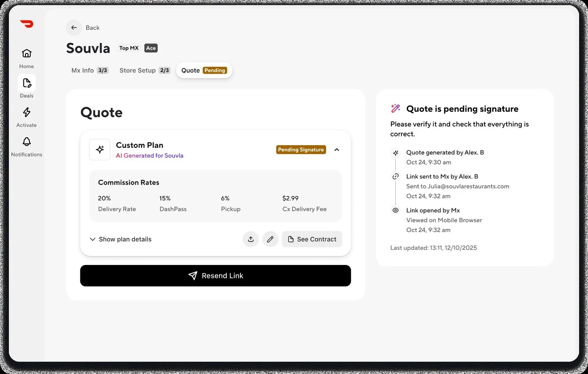
Task: Select the Quote Pending tab
Action: tap(204, 71)
